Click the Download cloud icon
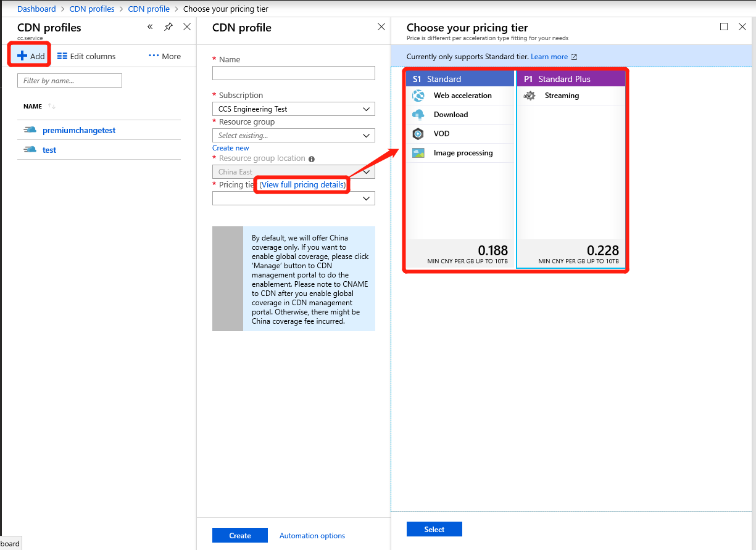The width and height of the screenshot is (756, 550). (x=418, y=115)
